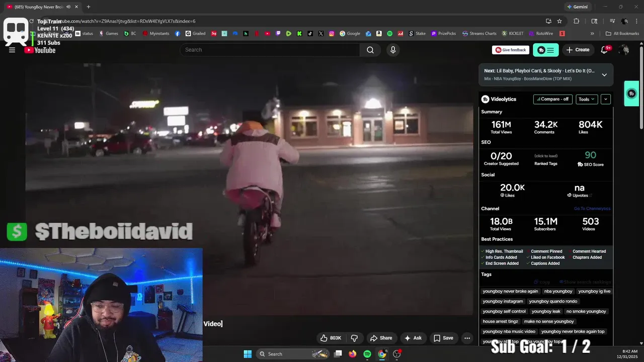The image size is (644, 362).
Task: Bookmark this page with star icon
Action: pos(559,21)
